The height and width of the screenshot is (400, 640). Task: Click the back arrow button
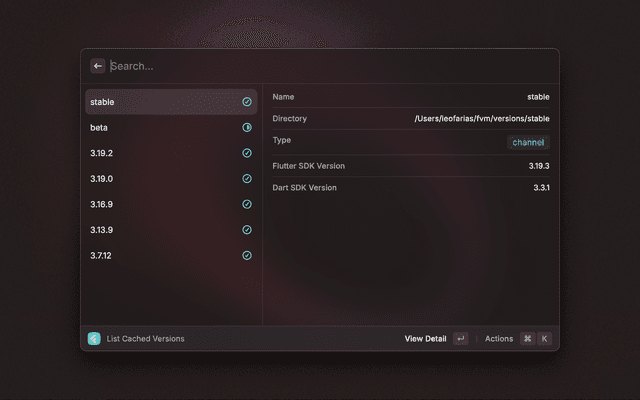point(98,66)
